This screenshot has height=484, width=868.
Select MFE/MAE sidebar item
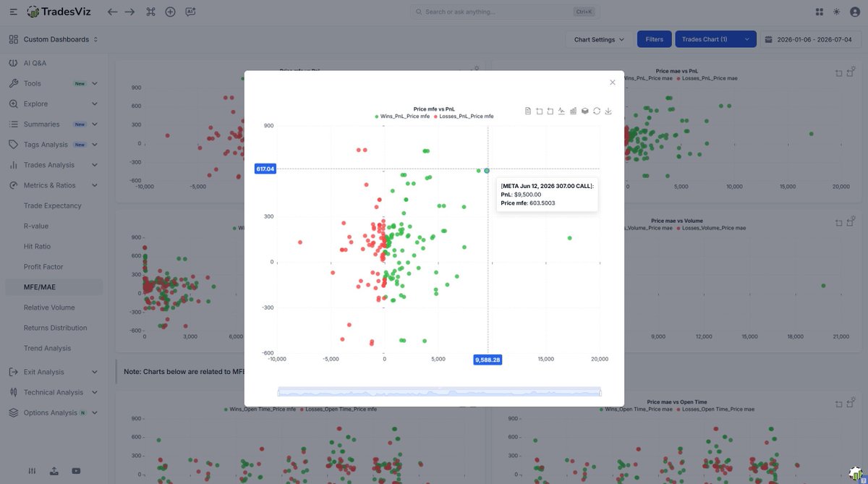point(54,287)
